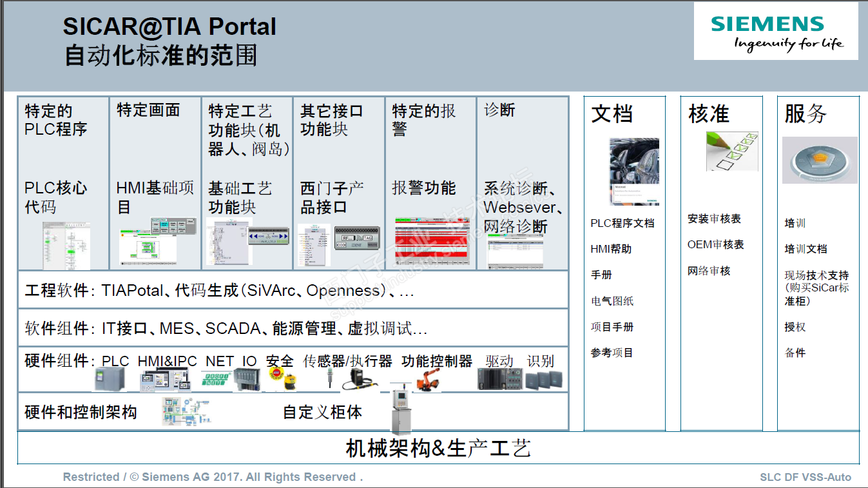Select the '诊断' column heading
The height and width of the screenshot is (488, 868).
coord(499,110)
